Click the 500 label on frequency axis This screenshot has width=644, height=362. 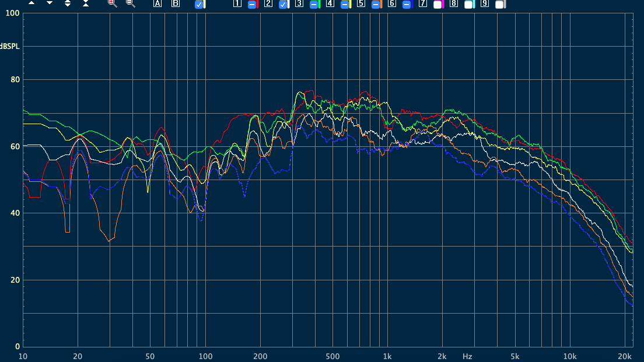coord(332,356)
